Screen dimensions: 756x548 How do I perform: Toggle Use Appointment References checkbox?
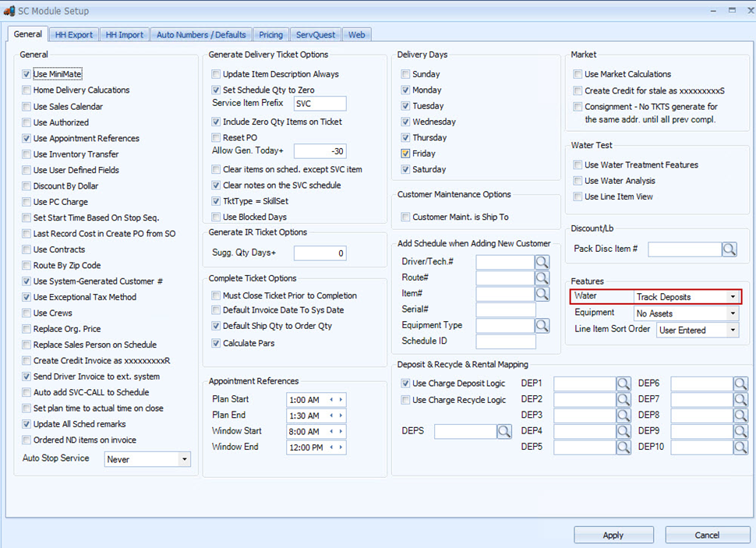[x=26, y=139]
